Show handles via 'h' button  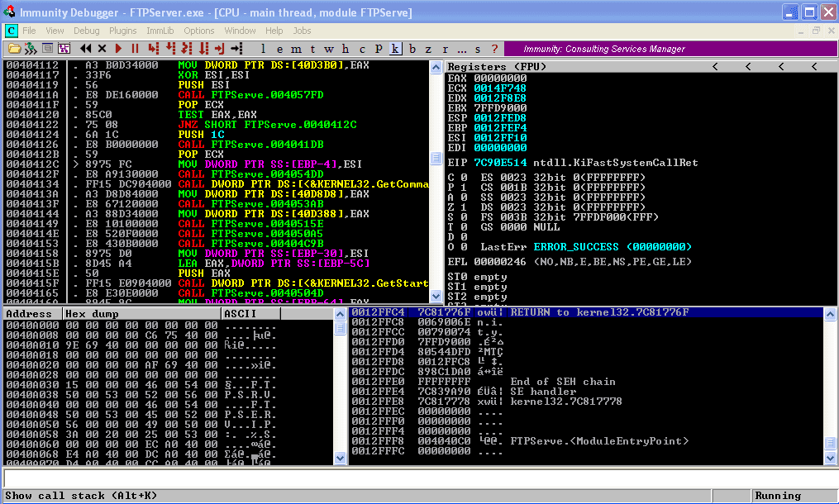[x=346, y=49]
